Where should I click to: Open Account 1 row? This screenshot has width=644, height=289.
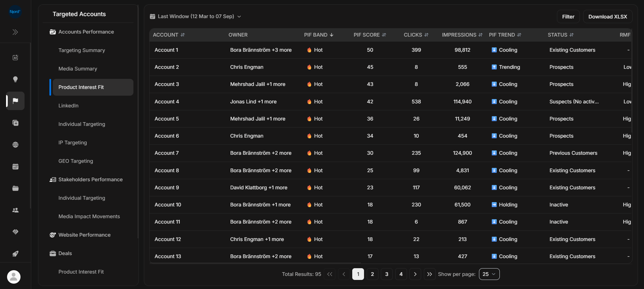click(x=391, y=50)
